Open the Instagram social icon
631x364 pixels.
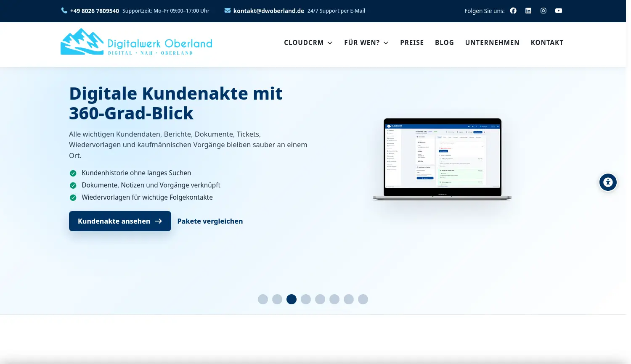click(544, 11)
